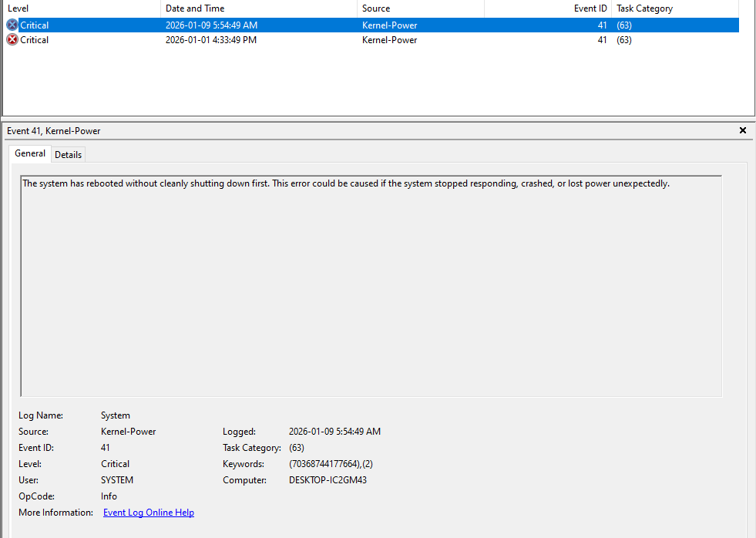The image size is (756, 538).
Task: Click the OpCode value Info
Action: click(109, 496)
